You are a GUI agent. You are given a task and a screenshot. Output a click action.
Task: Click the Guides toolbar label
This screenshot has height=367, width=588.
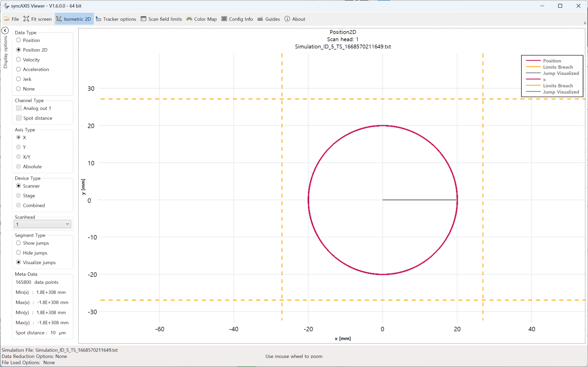(272, 19)
